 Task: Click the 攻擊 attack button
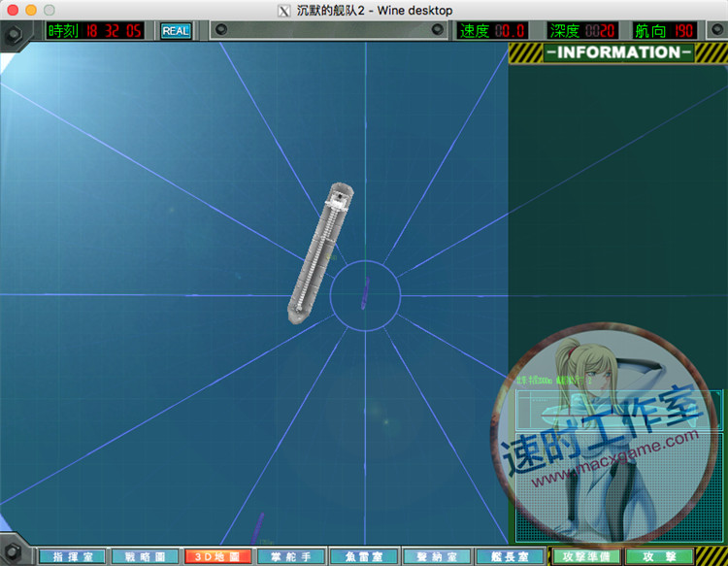click(x=659, y=556)
